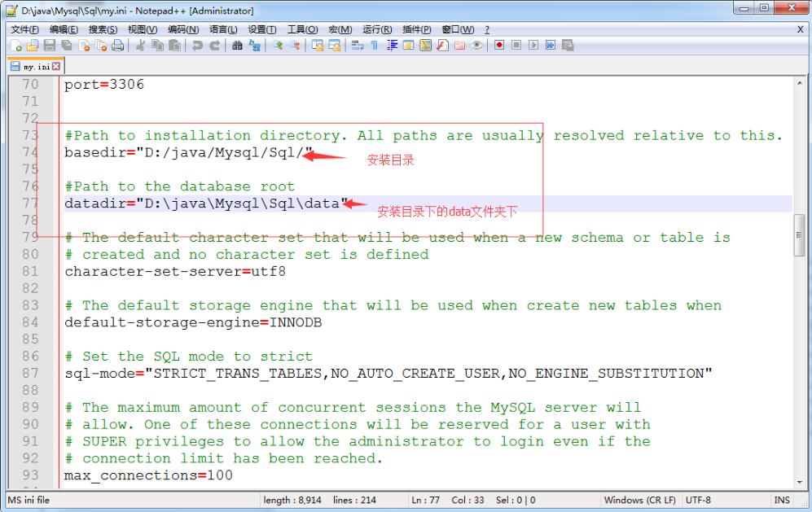Toggle word wrap toolbar icon
Image resolution: width=812 pixels, height=512 pixels.
(358, 46)
